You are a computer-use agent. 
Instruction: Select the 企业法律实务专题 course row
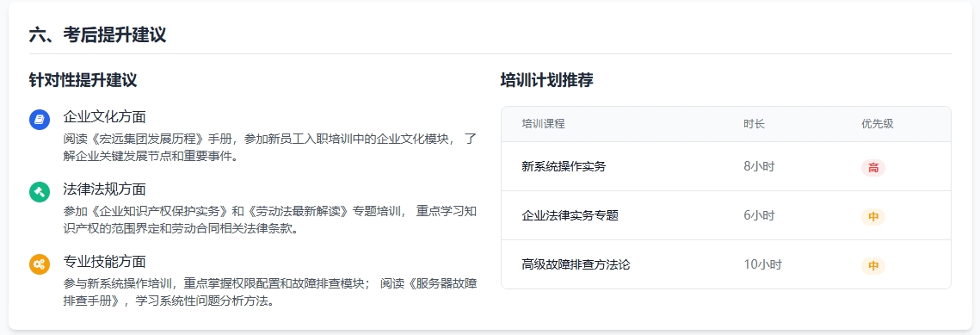pyautogui.click(x=725, y=215)
